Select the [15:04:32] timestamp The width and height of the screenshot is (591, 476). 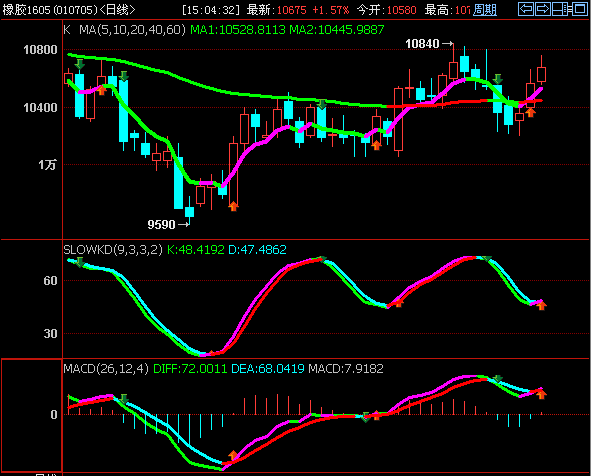coord(211,10)
